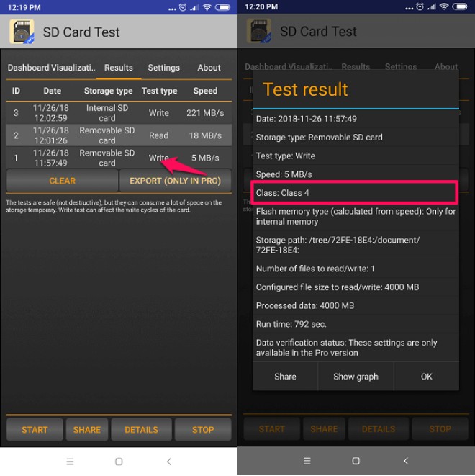475x476 pixels.
Task: Tap Speed column header
Action: click(x=205, y=91)
